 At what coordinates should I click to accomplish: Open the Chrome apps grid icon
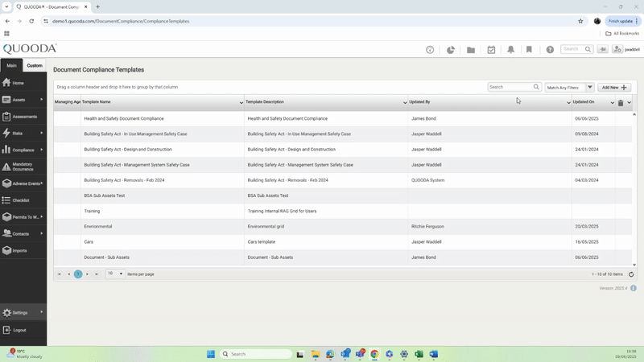[x=6, y=33]
